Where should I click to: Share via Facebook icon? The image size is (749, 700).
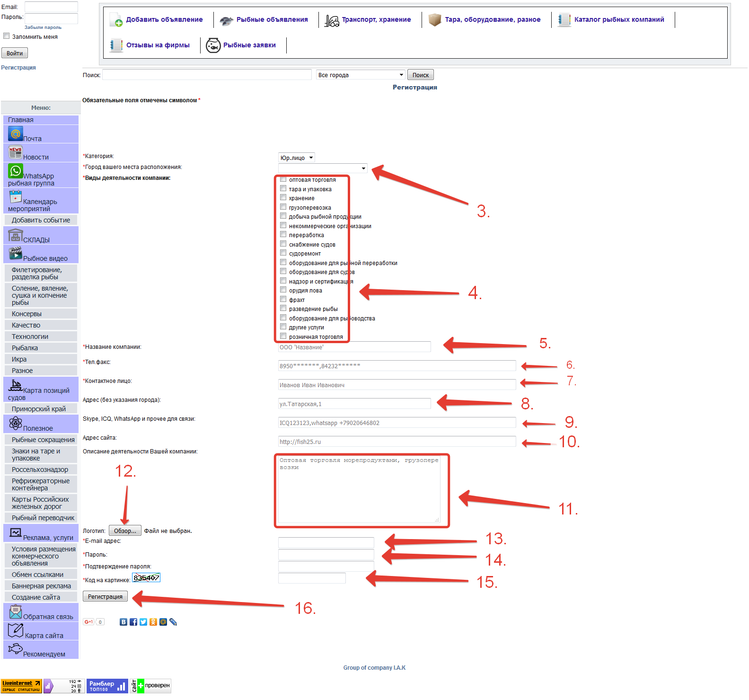coord(133,622)
